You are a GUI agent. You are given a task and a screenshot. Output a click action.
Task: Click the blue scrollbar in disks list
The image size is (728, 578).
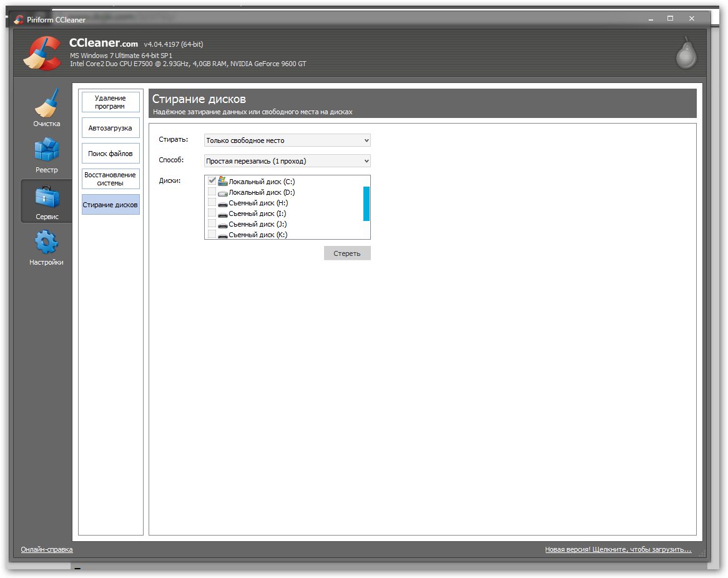[x=366, y=203]
